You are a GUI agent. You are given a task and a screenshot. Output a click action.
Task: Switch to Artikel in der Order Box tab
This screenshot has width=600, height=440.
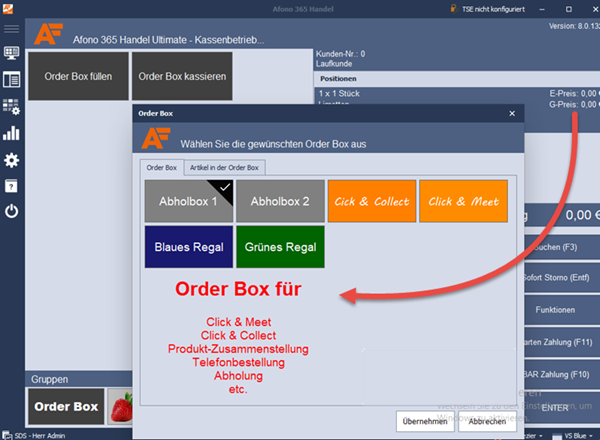pyautogui.click(x=224, y=168)
